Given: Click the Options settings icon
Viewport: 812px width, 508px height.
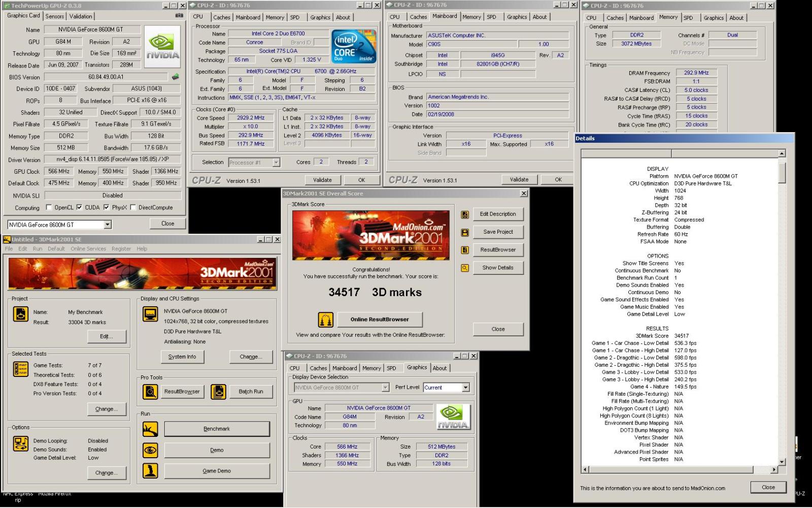Looking at the screenshot, I should pos(21,443).
